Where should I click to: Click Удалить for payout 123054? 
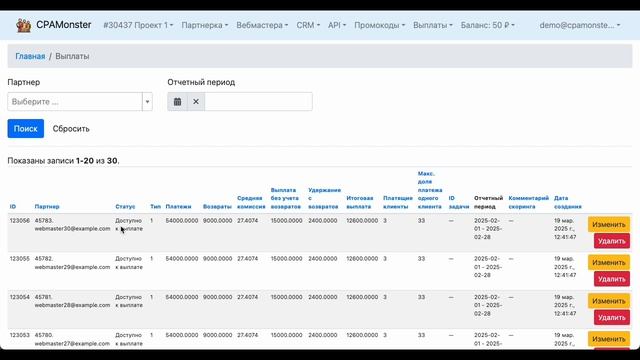coord(611,318)
